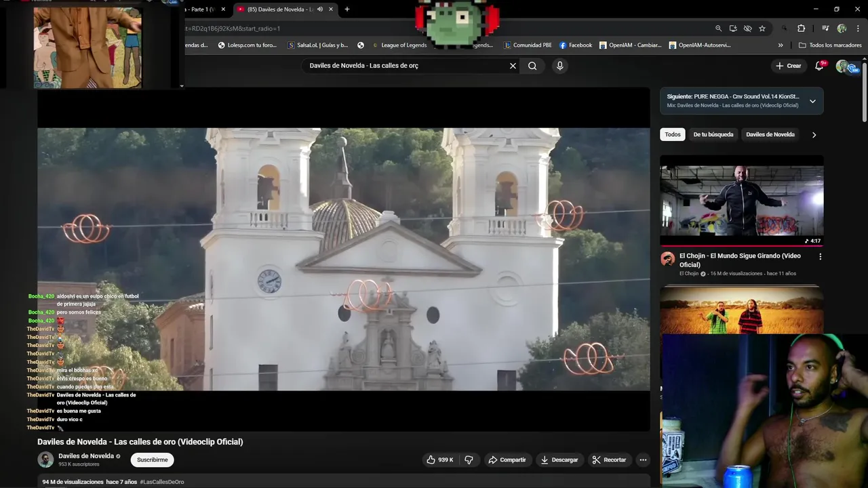Expand the Siguiente mix playlist panel
This screenshot has height=488, width=868.
click(812, 101)
